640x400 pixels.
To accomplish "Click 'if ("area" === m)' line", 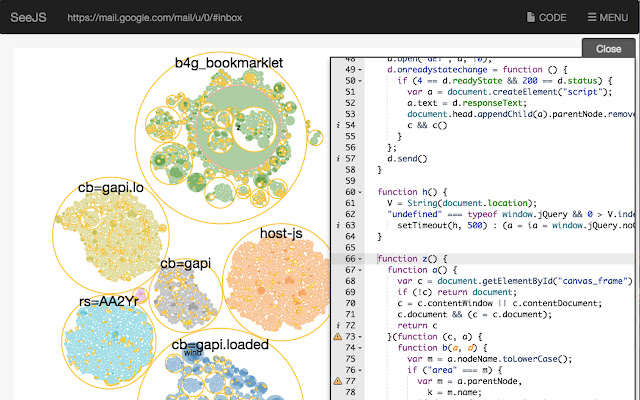I will coord(455,370).
